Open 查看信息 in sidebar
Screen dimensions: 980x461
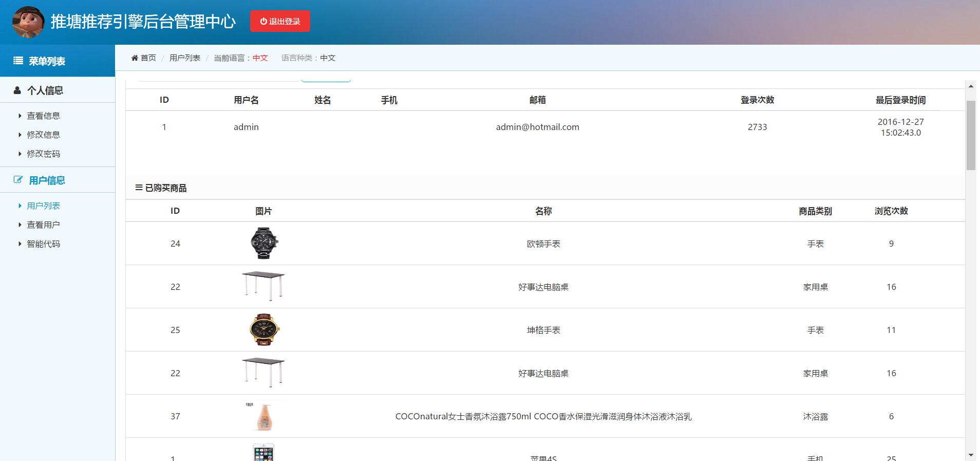43,116
